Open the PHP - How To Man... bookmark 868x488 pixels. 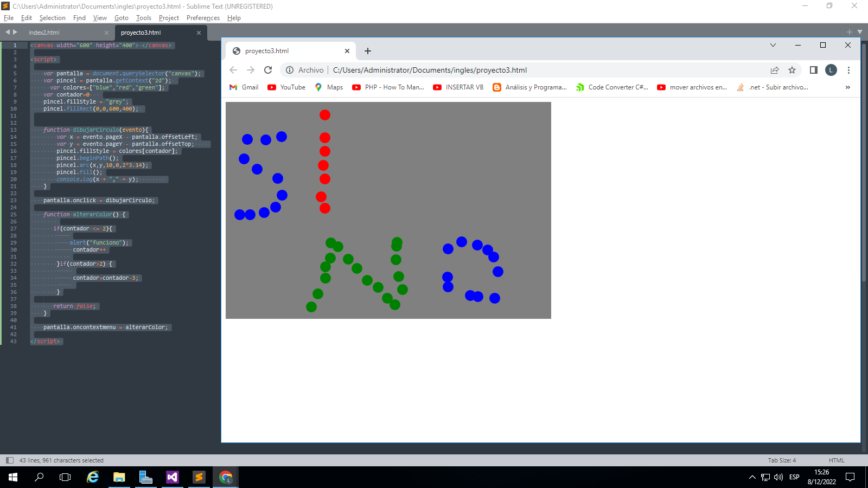click(388, 87)
